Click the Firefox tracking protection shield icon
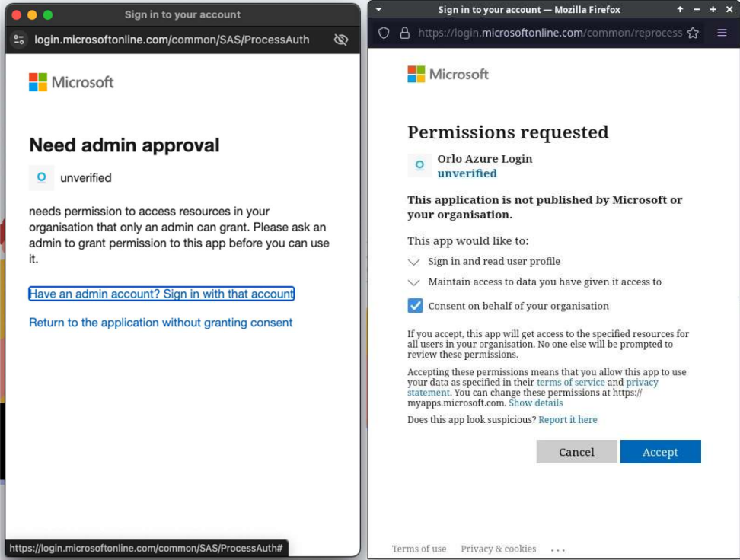The height and width of the screenshot is (560, 740). pos(384,33)
